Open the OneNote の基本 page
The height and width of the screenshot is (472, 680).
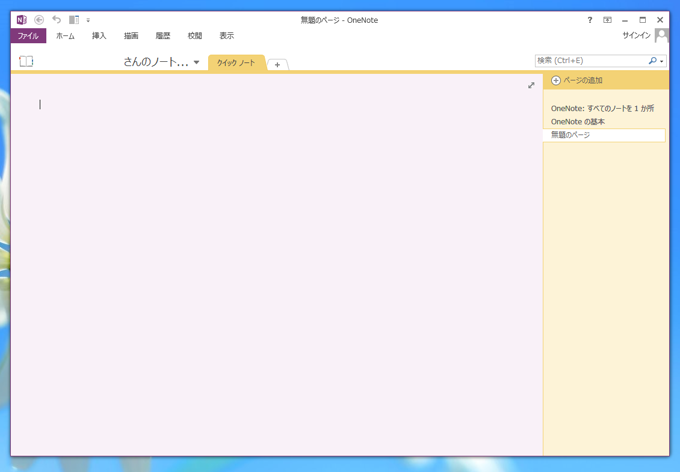pos(578,122)
